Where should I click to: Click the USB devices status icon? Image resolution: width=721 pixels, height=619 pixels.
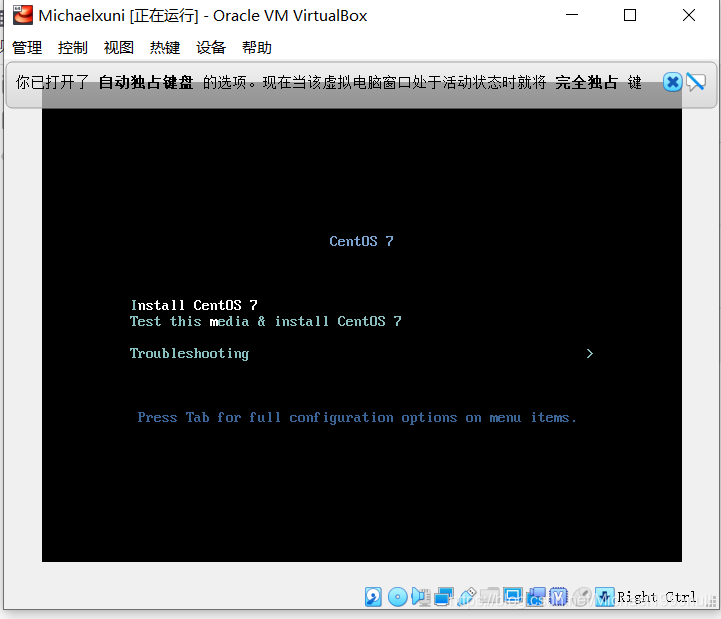[467, 597]
